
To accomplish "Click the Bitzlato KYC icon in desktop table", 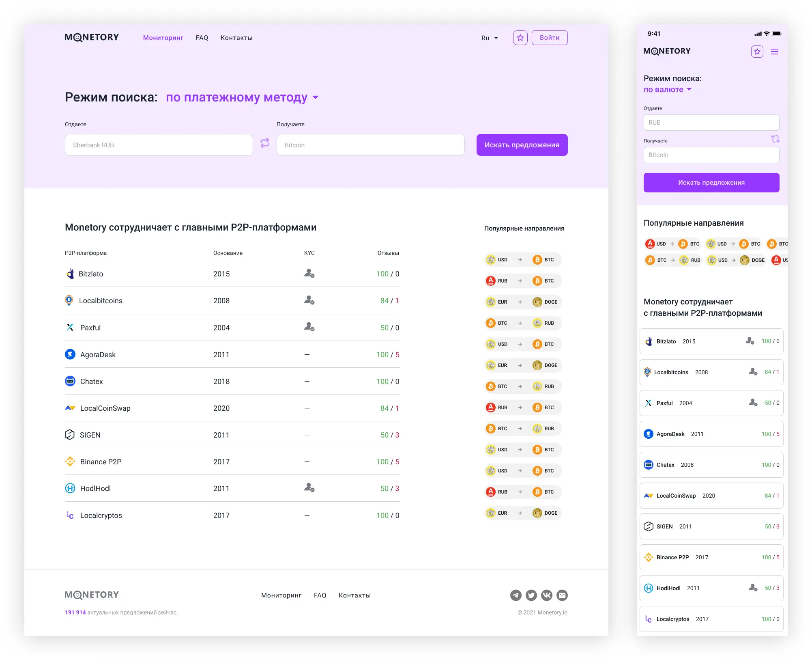I will click(309, 273).
